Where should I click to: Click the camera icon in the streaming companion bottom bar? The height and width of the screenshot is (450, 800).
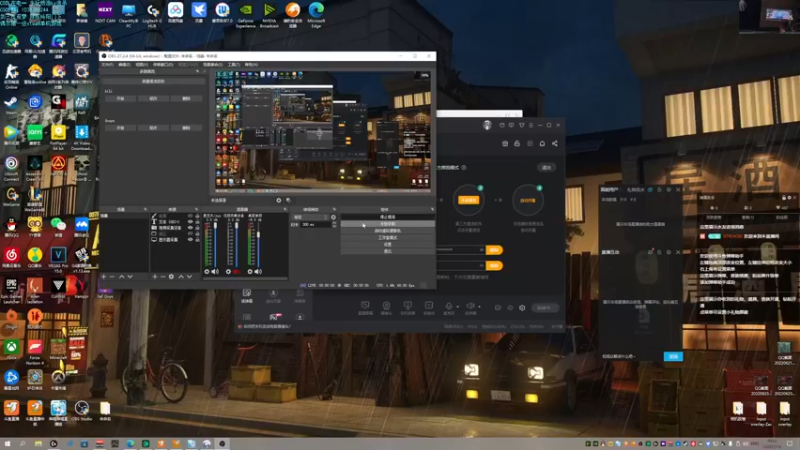386,306
